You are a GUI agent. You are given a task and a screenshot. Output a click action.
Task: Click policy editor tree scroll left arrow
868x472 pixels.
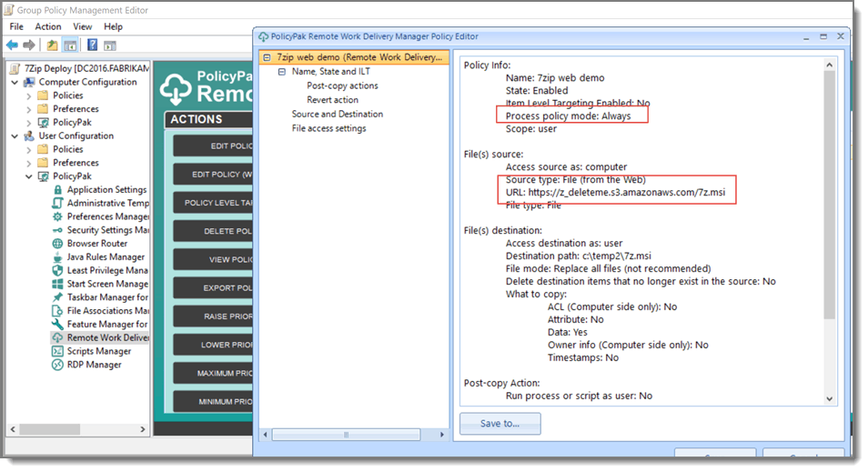tap(266, 435)
